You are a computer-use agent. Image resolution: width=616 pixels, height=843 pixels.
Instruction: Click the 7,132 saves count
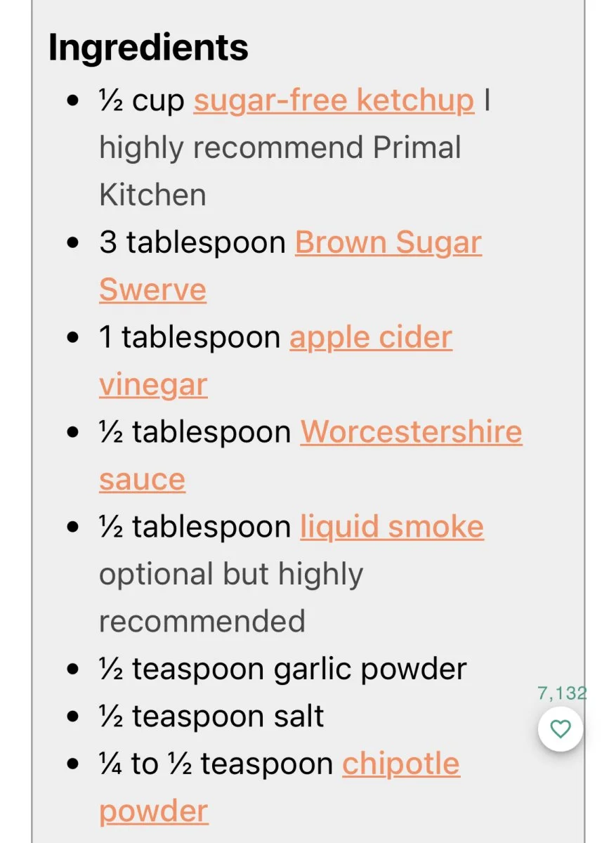[562, 693]
